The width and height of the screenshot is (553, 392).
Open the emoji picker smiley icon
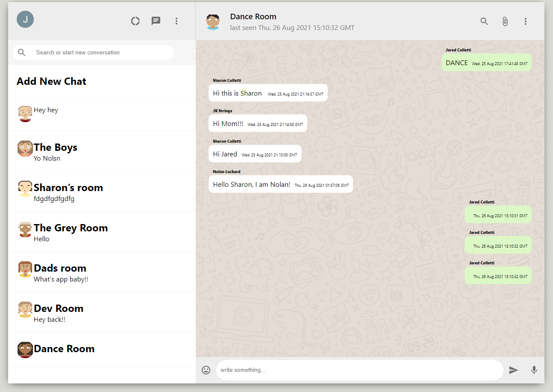point(206,370)
